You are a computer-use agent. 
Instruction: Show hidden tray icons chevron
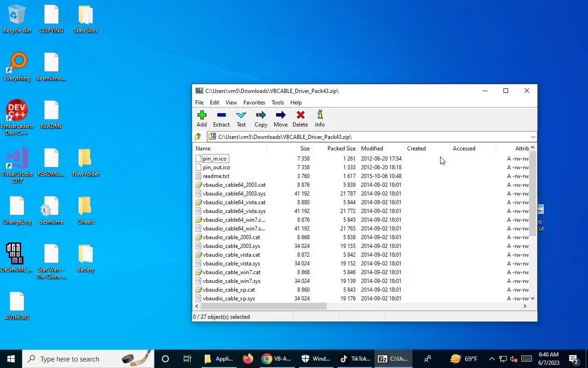[x=492, y=359]
